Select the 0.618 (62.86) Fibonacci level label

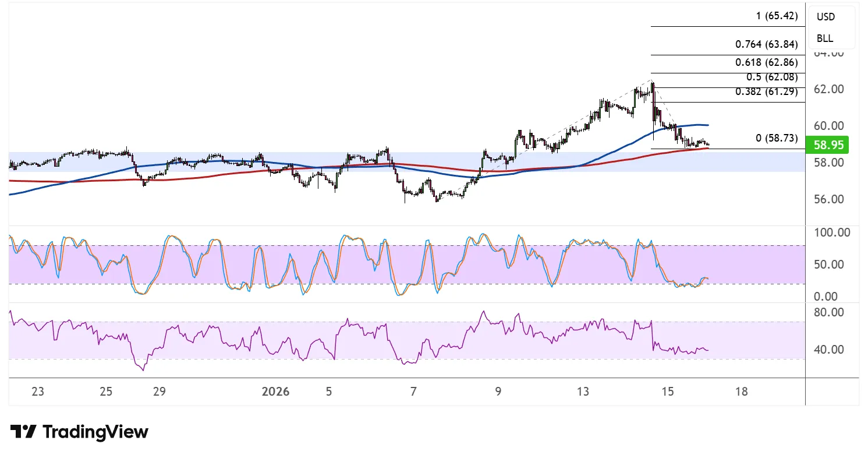coord(766,62)
